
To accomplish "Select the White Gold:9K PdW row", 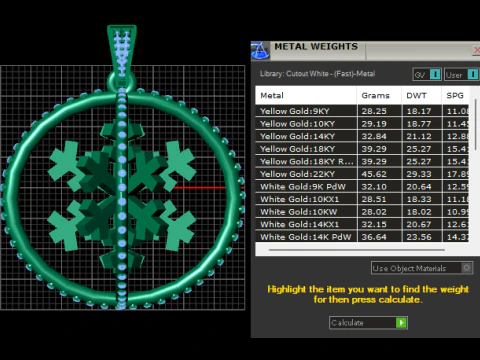I will pyautogui.click(x=362, y=187).
